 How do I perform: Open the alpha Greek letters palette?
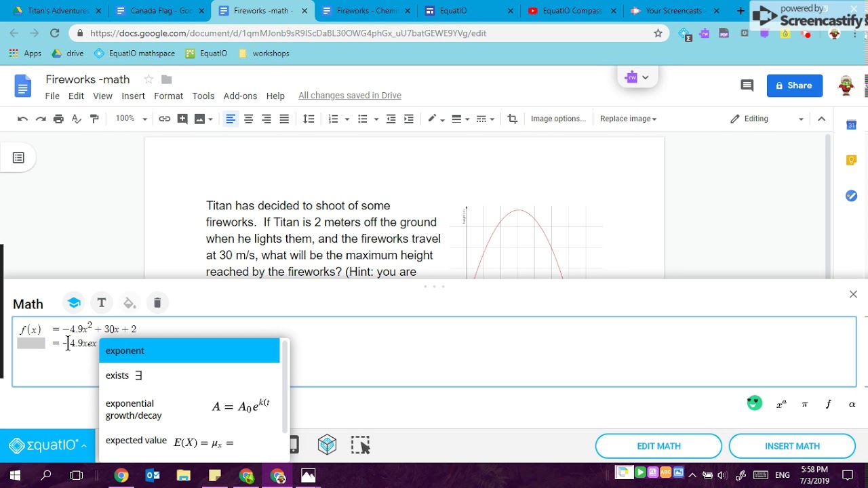coord(852,404)
